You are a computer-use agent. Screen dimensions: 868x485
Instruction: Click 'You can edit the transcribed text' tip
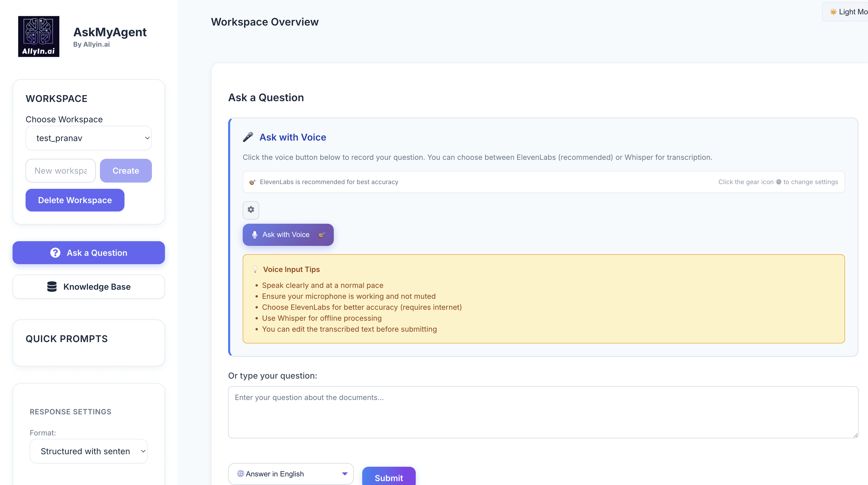pyautogui.click(x=349, y=329)
